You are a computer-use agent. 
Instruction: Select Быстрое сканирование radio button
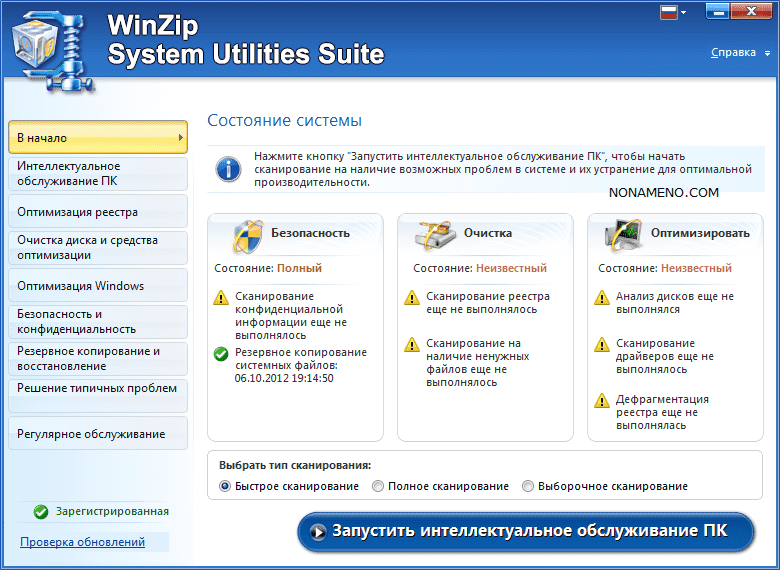click(x=224, y=487)
